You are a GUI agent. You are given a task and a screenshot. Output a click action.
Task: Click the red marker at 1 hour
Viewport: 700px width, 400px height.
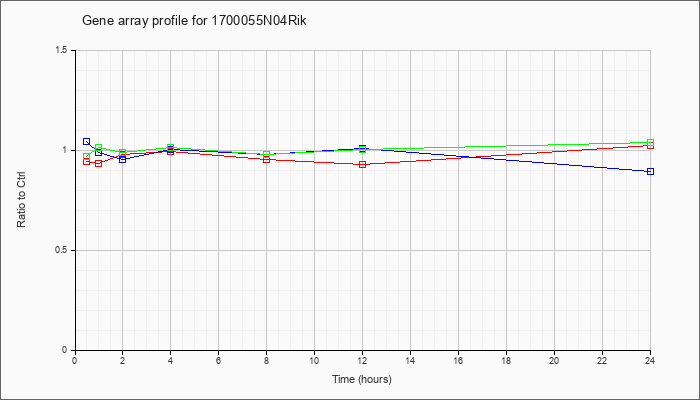(x=99, y=163)
